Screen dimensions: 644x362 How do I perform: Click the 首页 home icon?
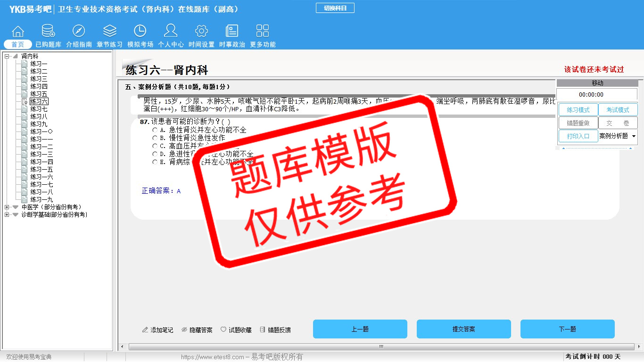[18, 32]
